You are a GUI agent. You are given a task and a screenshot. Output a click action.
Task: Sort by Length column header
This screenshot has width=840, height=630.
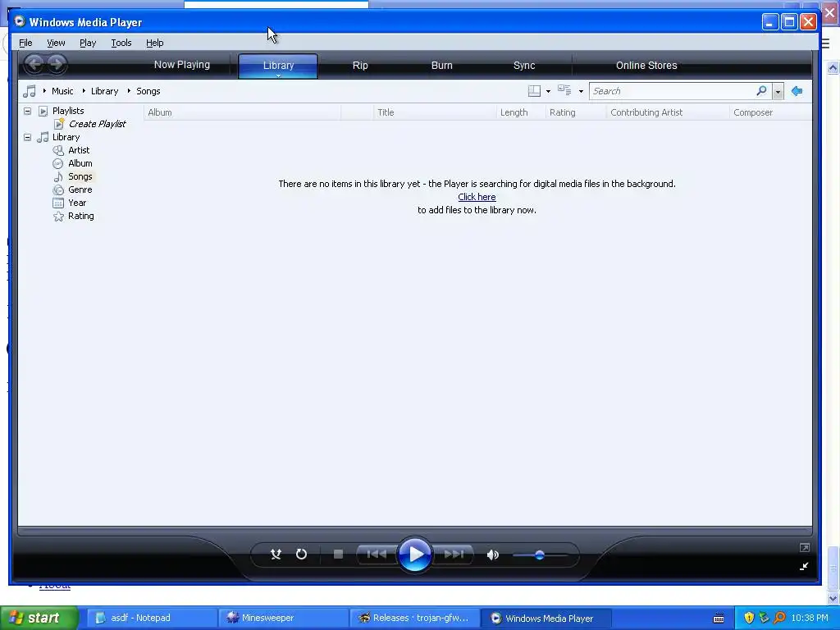(x=521, y=112)
